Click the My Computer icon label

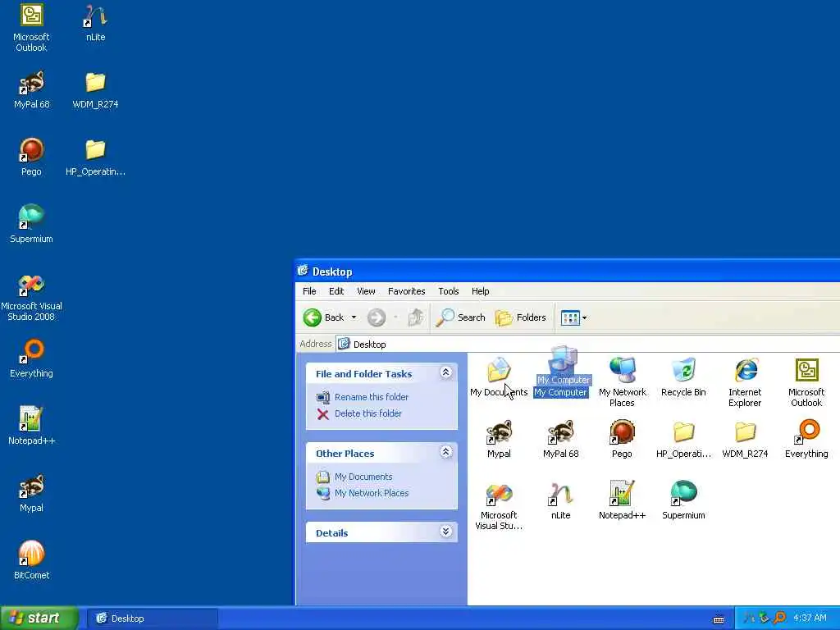pyautogui.click(x=560, y=393)
